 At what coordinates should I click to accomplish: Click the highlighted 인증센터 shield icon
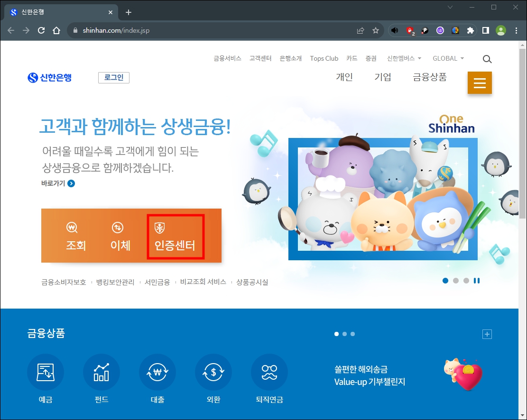point(159,226)
